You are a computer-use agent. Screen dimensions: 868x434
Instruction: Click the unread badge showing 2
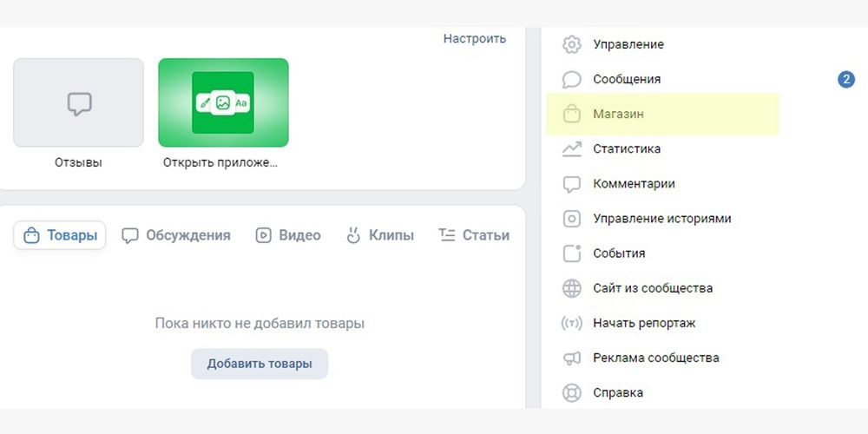click(x=845, y=80)
